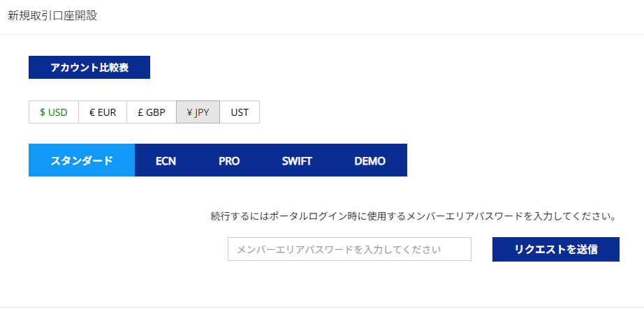
Task: Choose the SWIFT account tab
Action: tap(297, 160)
